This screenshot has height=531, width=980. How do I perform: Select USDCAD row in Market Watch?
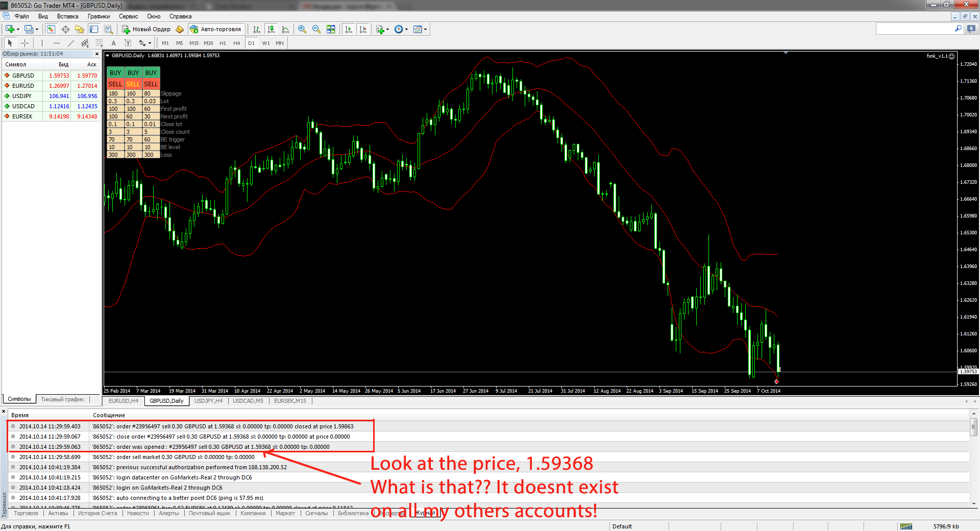(x=51, y=106)
